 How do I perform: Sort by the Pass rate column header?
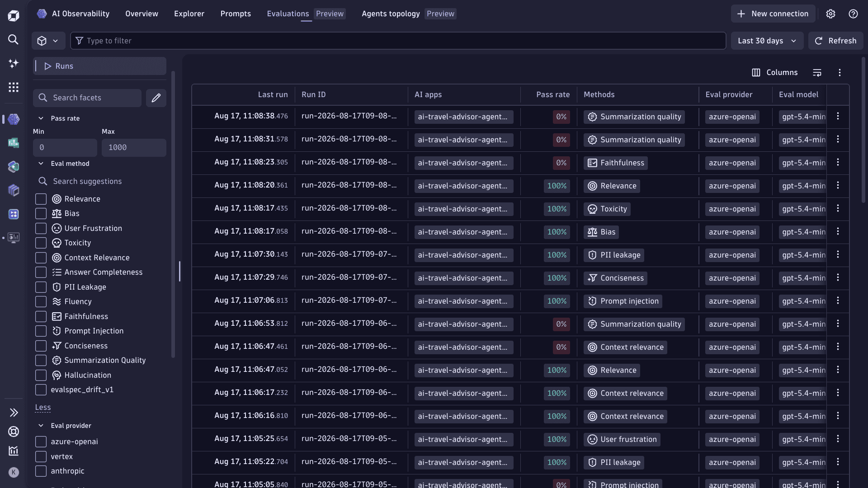[553, 94]
